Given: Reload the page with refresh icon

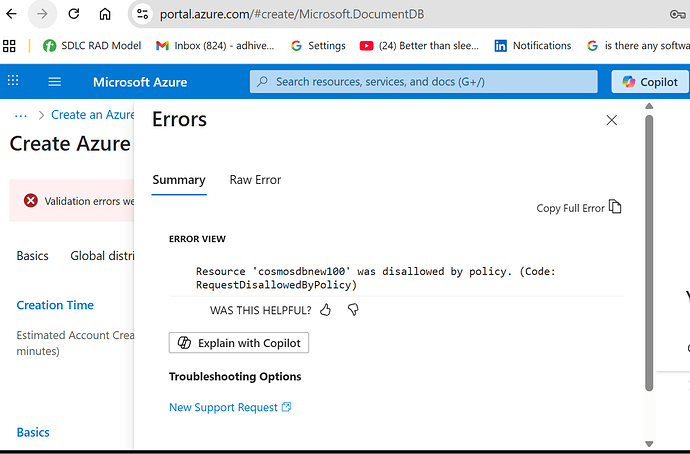Looking at the screenshot, I should [x=74, y=14].
